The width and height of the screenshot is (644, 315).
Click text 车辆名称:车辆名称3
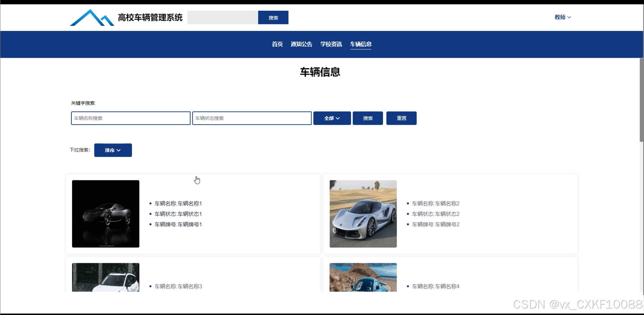pyautogui.click(x=178, y=287)
